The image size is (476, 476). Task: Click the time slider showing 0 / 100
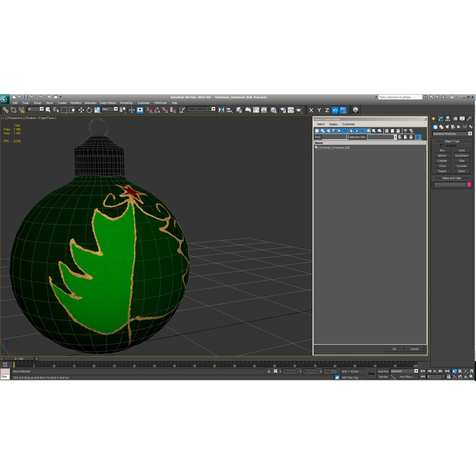click(x=19, y=359)
